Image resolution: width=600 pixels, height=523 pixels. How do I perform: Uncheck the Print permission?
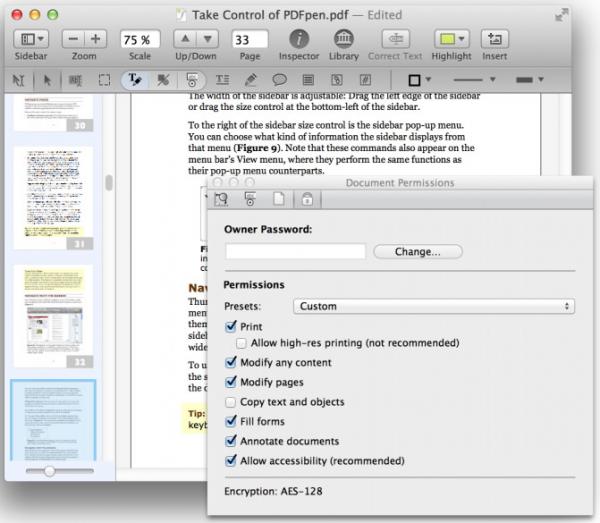coord(231,327)
